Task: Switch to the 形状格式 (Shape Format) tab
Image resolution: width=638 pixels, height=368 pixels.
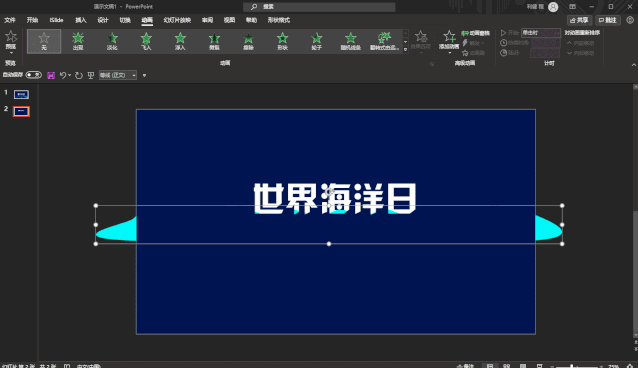Action: 279,20
